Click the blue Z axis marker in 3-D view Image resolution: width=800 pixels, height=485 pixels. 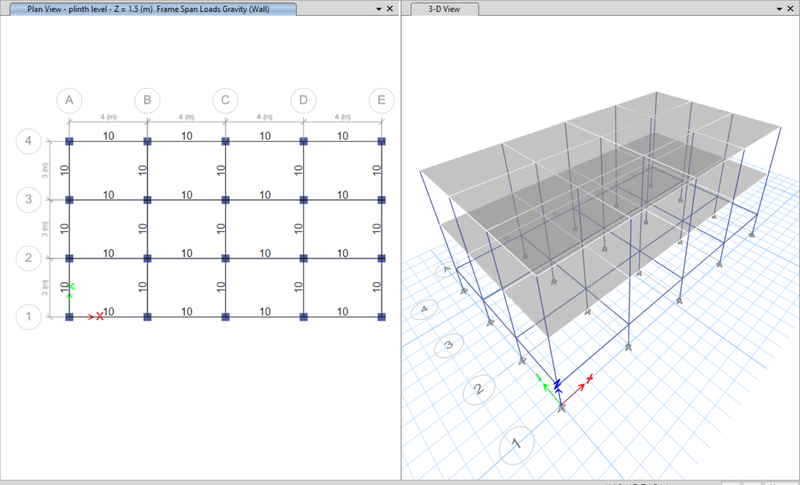click(x=558, y=386)
